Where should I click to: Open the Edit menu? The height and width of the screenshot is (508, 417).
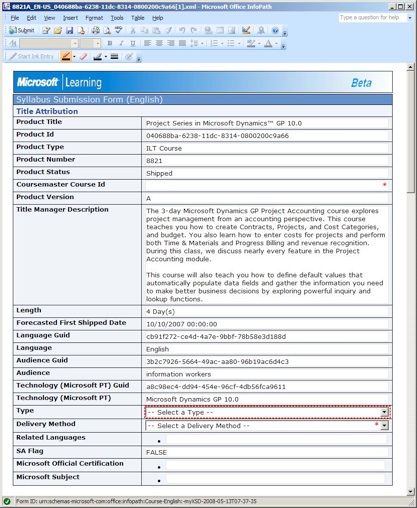point(31,18)
